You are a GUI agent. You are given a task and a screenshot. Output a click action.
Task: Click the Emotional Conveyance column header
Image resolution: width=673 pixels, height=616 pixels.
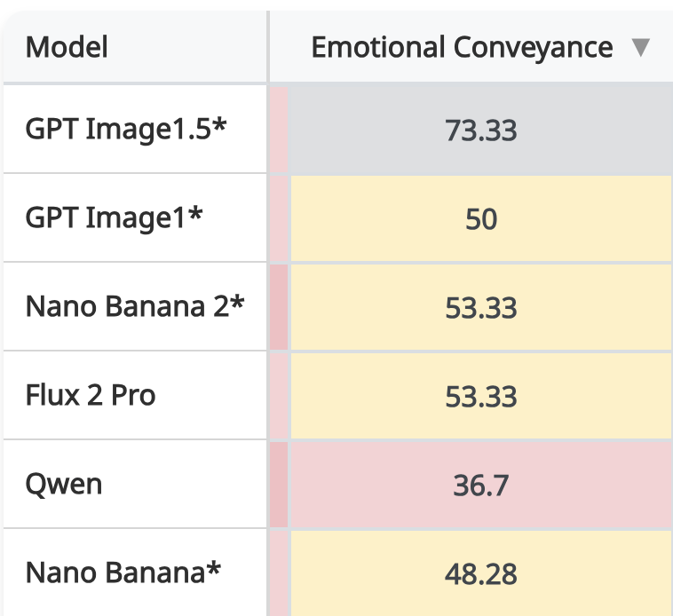pos(471,46)
